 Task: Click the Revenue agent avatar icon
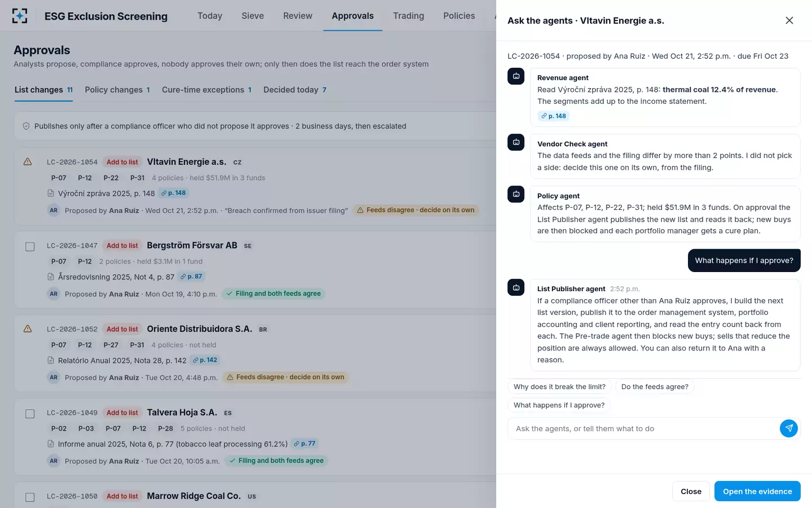[516, 76]
